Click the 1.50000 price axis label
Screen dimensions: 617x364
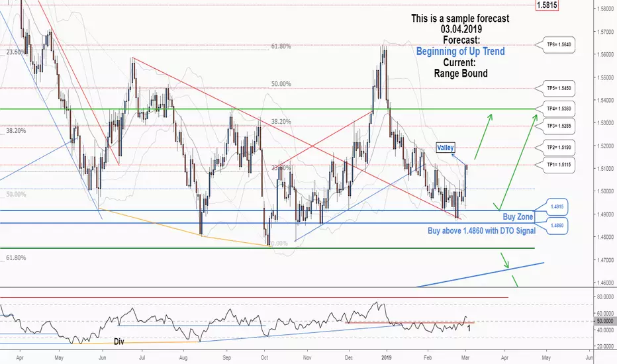[x=605, y=191]
